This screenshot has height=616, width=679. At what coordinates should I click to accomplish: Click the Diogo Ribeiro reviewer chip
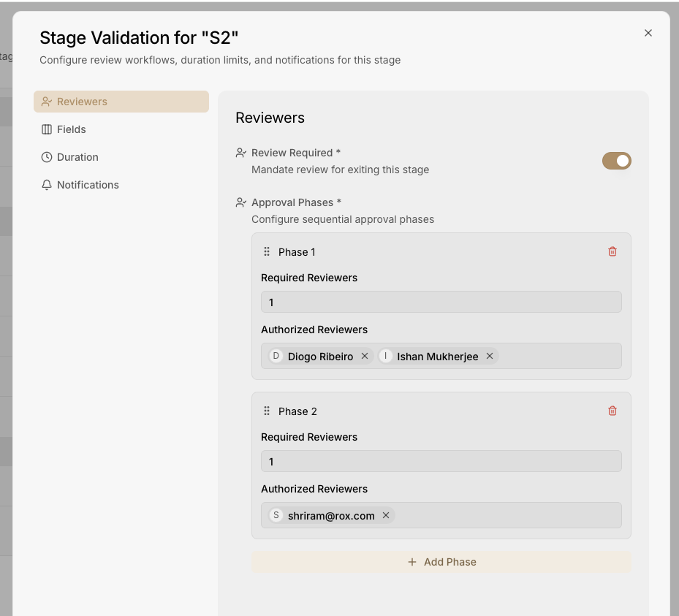pos(319,357)
